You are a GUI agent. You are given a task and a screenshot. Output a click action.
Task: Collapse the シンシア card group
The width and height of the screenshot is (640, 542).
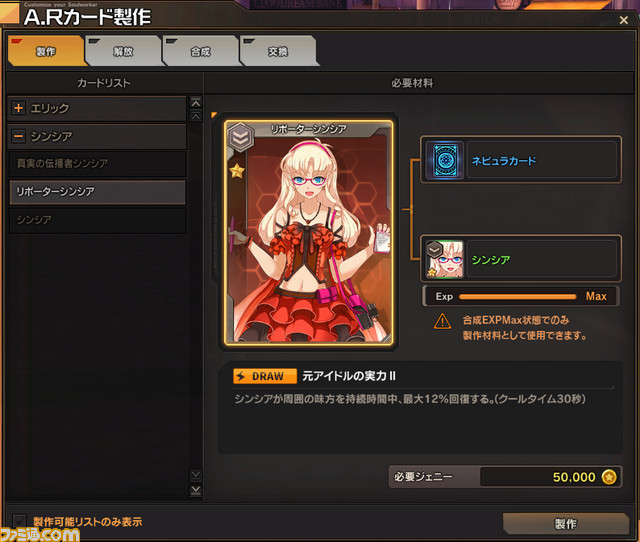coord(18,136)
